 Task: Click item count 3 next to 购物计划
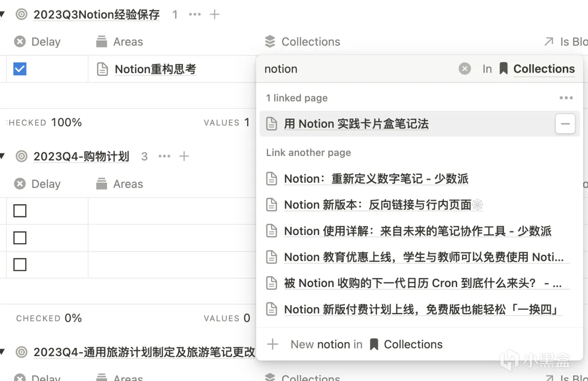tap(144, 157)
